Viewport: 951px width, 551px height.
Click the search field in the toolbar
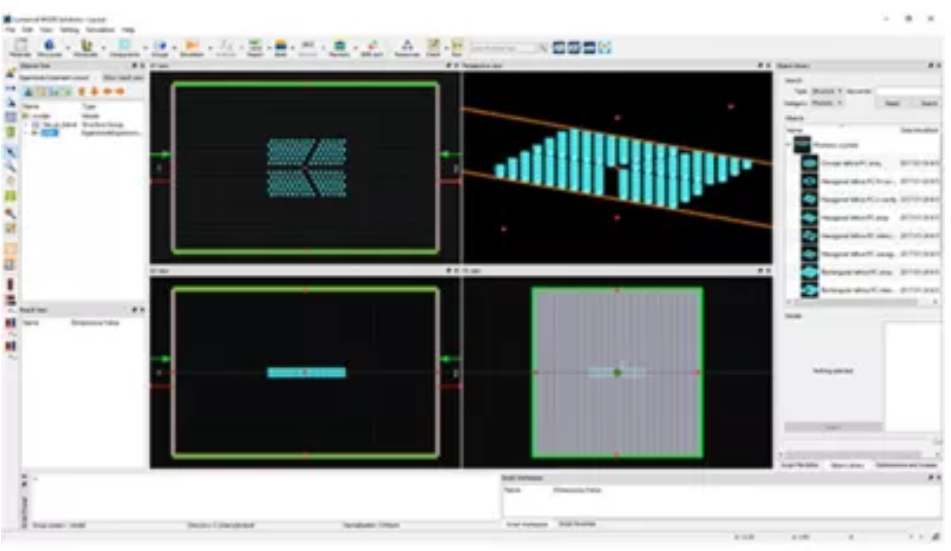click(x=504, y=47)
